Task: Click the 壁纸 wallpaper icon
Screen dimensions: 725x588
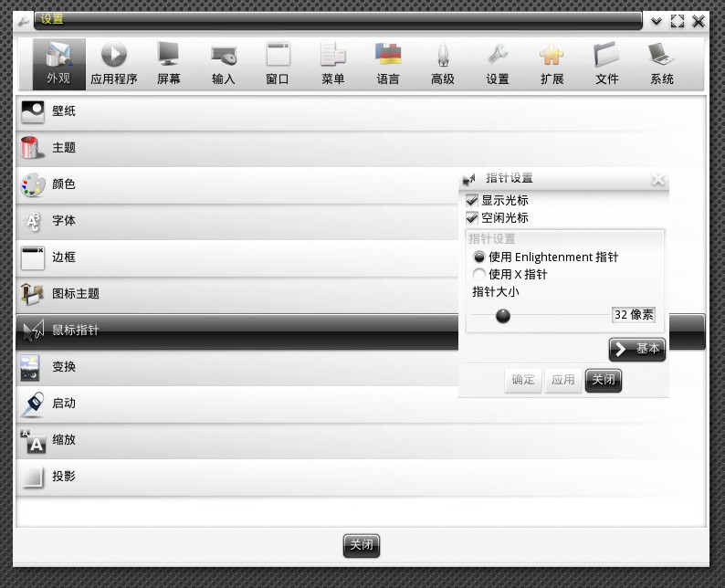Action: [x=33, y=112]
